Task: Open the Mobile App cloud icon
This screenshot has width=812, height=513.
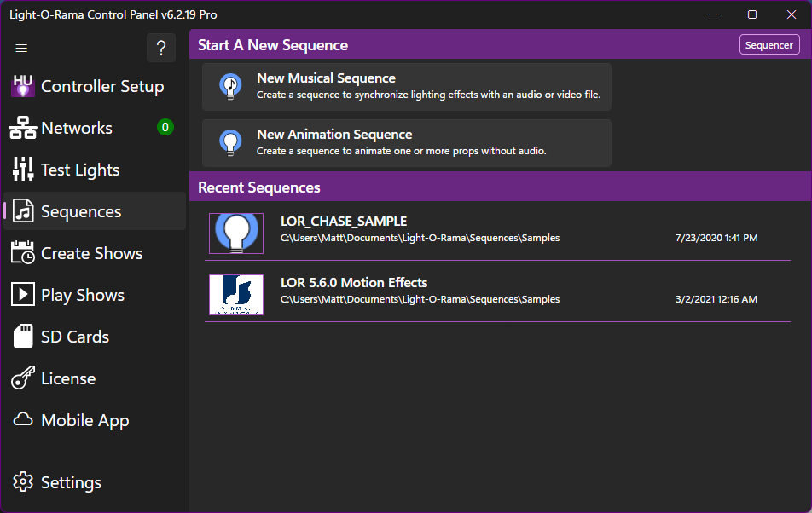Action: coord(23,419)
